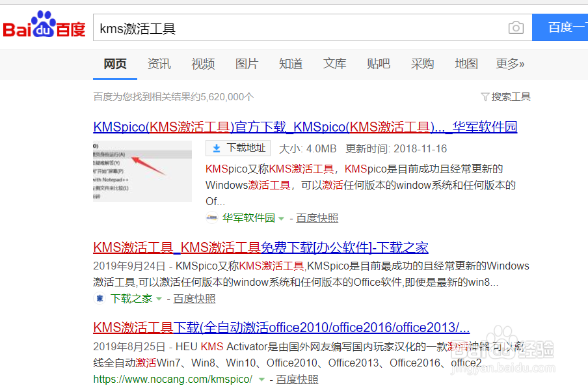588x388 pixels.
Task: Click the 下载之家 source name link
Action: 131,299
